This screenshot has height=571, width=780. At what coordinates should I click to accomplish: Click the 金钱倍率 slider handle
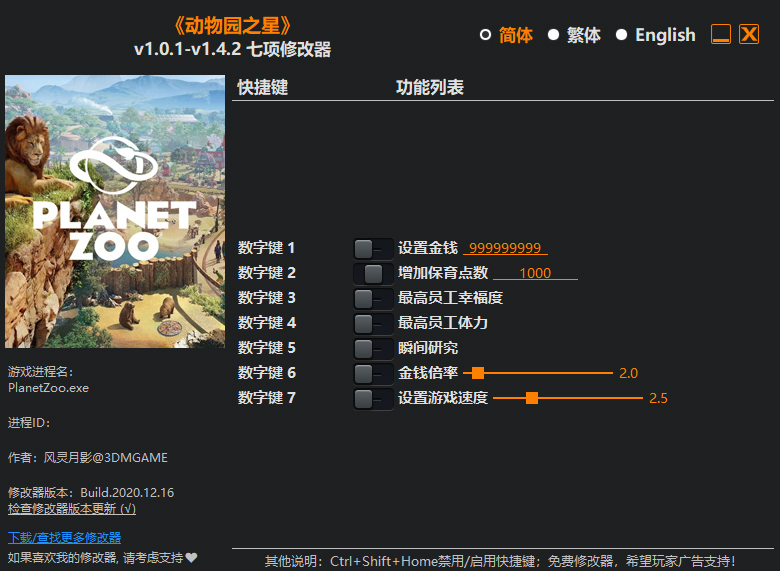click(478, 373)
